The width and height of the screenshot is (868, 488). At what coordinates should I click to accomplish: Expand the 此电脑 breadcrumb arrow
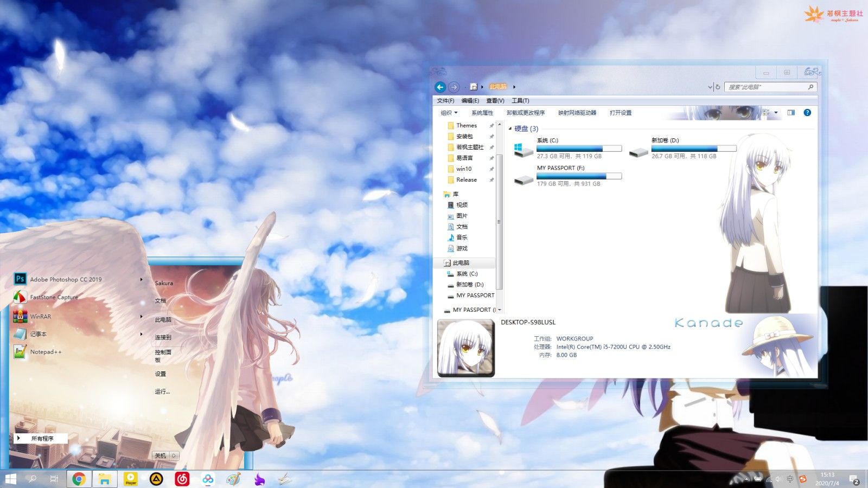[514, 87]
